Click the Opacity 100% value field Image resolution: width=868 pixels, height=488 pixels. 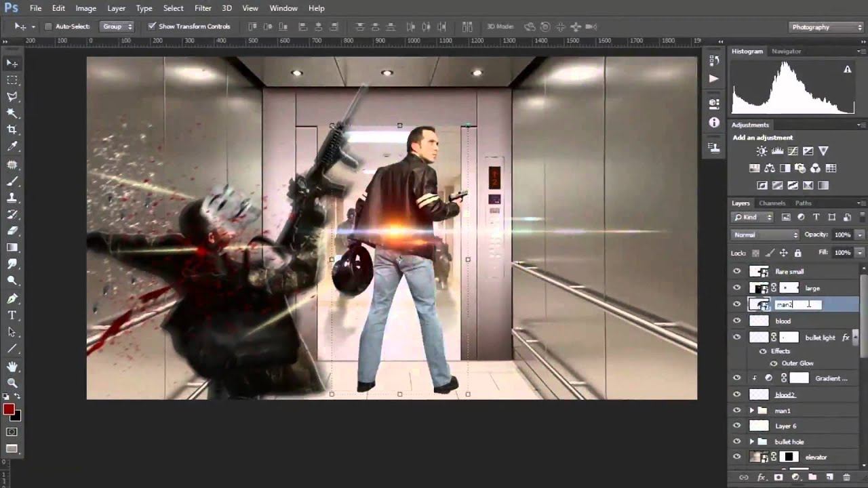tap(843, 235)
